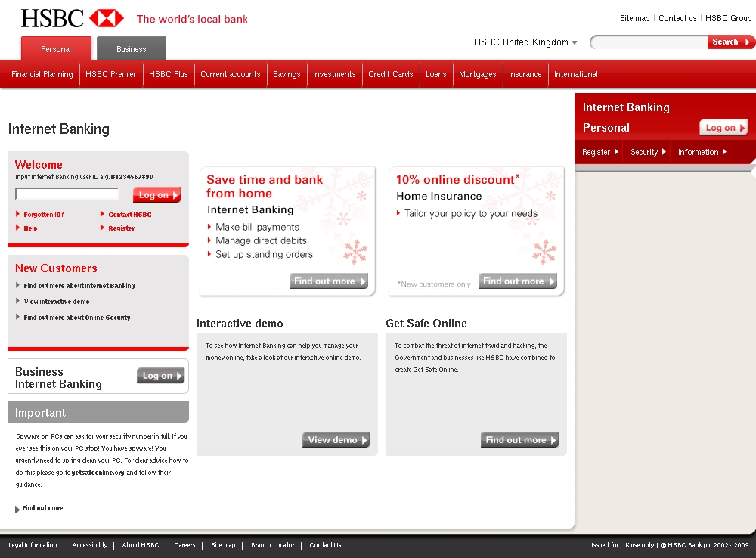Click Log on in the Welcome box
Viewport: 756px width, 558px height.
(156, 195)
